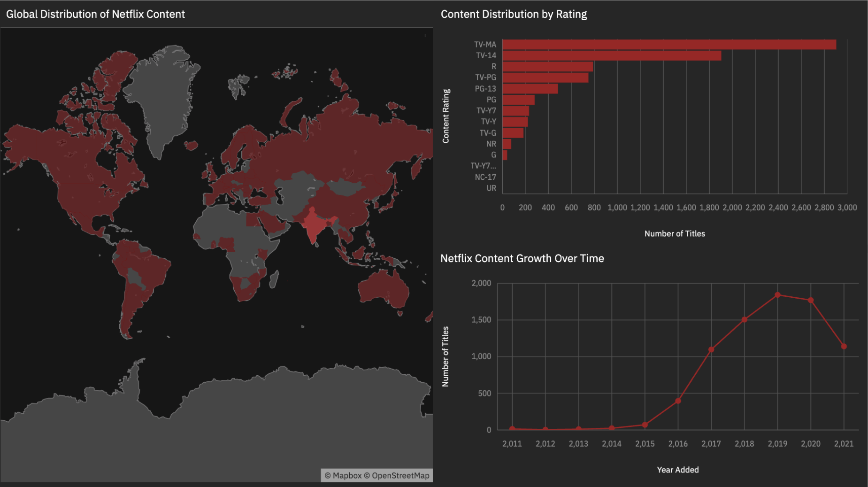The height and width of the screenshot is (487, 868).
Task: Click the '3,000' x-axis tick label
Action: tap(847, 208)
